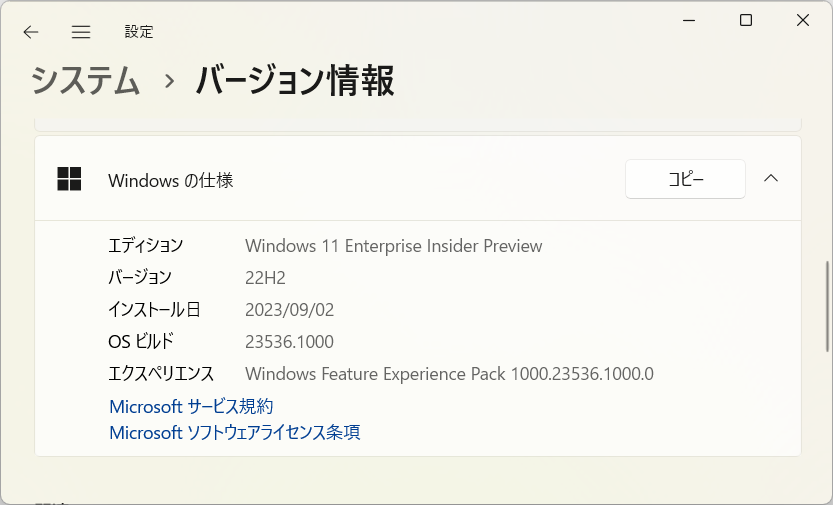Select the Windows Feature Experience Pack value

click(449, 374)
